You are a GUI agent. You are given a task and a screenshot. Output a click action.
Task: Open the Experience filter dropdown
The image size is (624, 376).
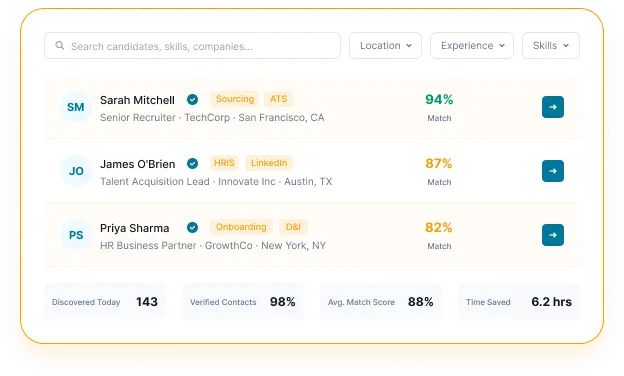click(472, 46)
